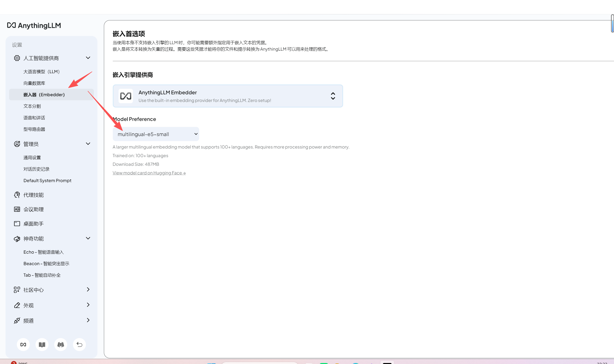The width and height of the screenshot is (614, 364).
Task: Expand the 频道 section chevron
Action: pyautogui.click(x=88, y=320)
